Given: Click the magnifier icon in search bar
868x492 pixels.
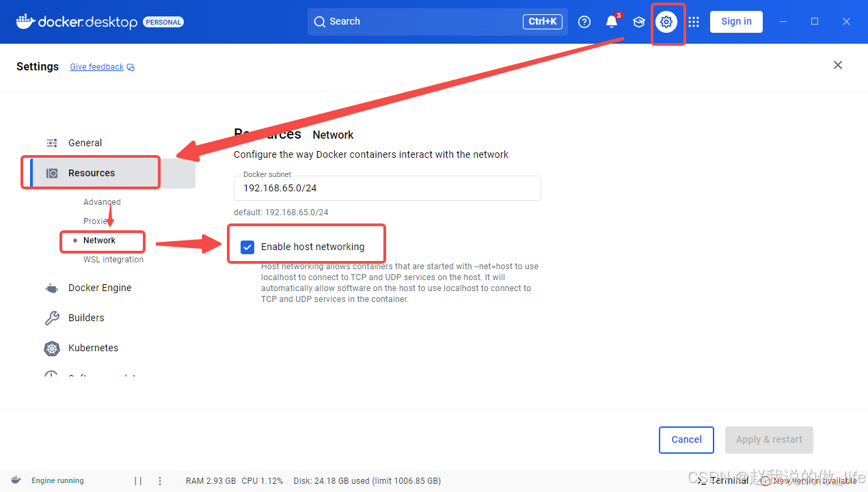Looking at the screenshot, I should [319, 22].
